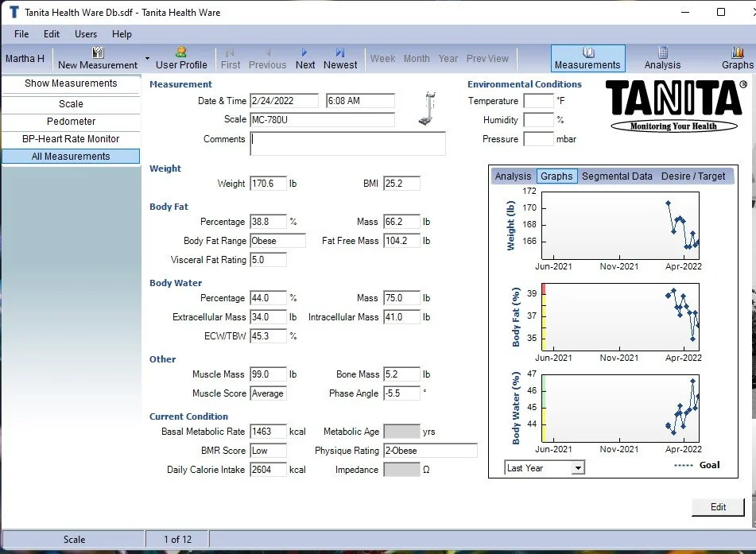The width and height of the screenshot is (756, 554).
Task: Open the New Measurement dropdown arrow
Action: coord(147,58)
